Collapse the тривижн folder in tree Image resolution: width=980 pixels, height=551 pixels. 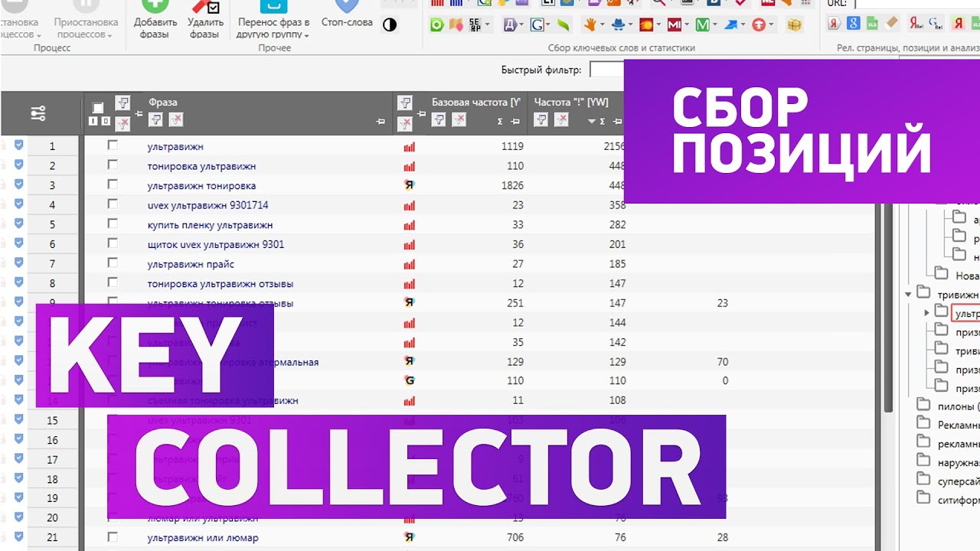[x=909, y=294]
